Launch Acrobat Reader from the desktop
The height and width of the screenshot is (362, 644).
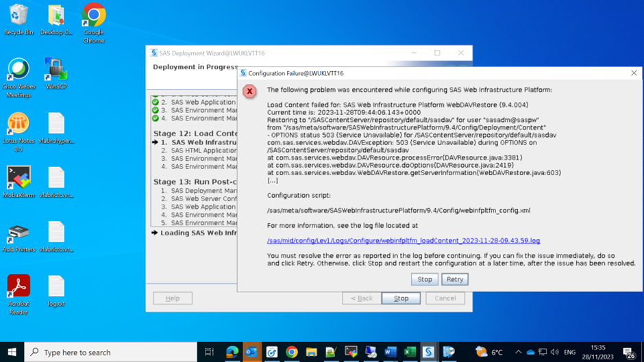point(18,295)
